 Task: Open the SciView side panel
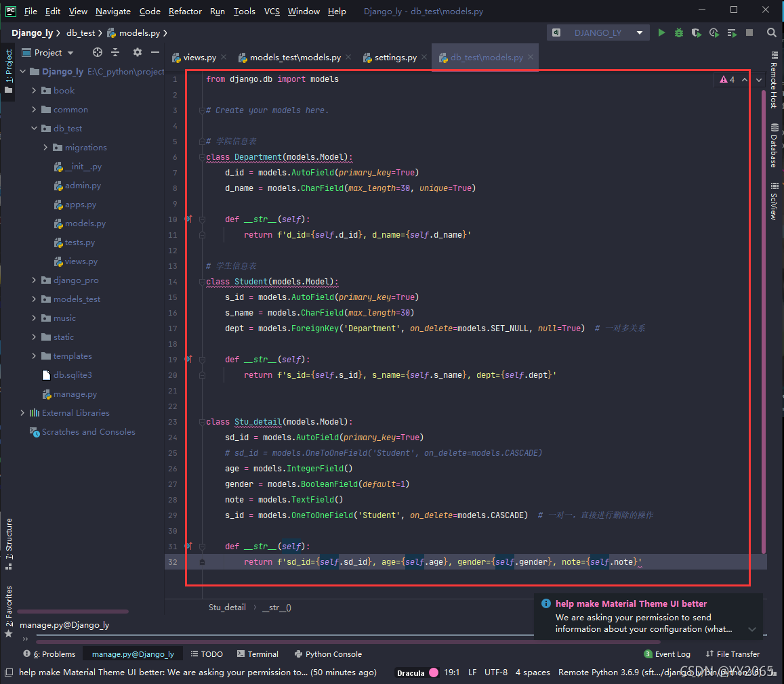[774, 201]
